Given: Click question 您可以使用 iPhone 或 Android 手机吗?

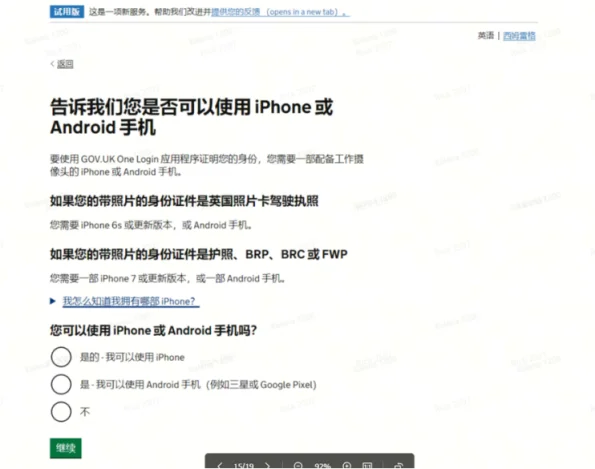Looking at the screenshot, I should point(153,330).
